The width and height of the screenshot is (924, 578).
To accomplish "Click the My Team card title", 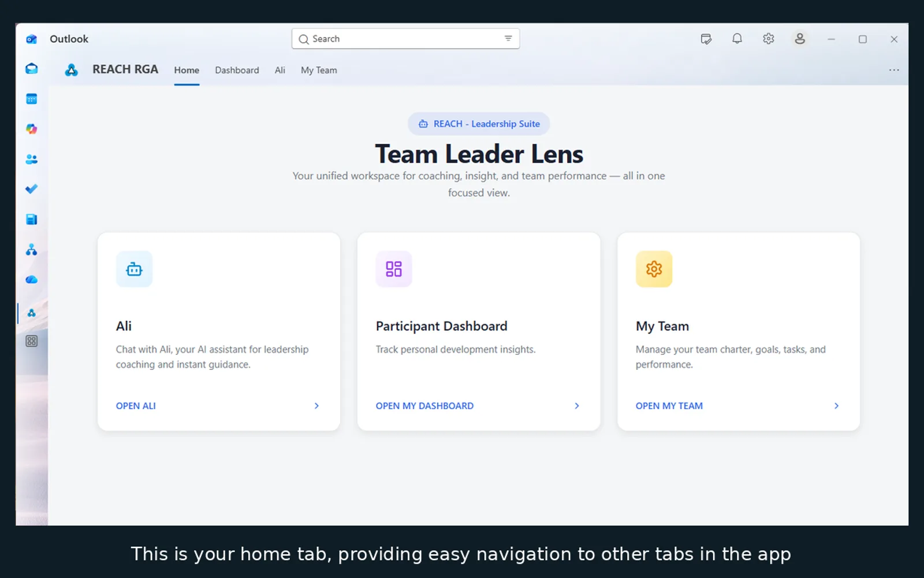I will coord(662,326).
